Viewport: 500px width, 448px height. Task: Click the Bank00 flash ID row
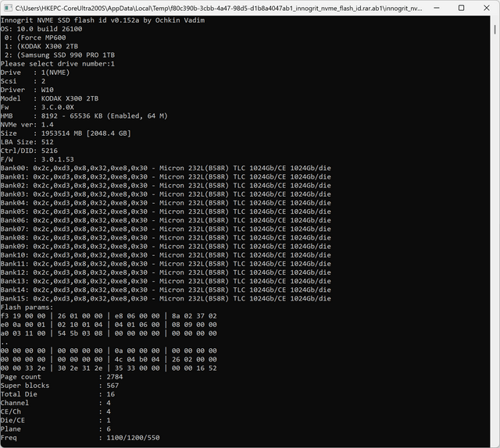coord(166,168)
